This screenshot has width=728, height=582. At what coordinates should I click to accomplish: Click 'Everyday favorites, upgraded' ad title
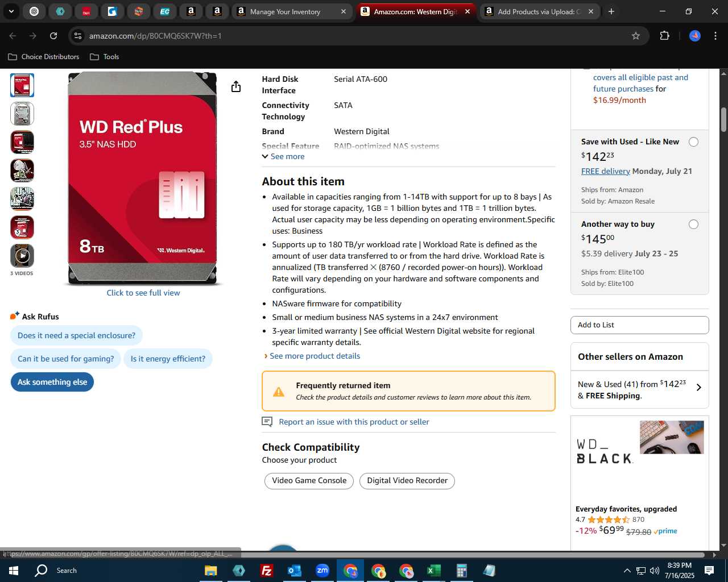point(626,509)
